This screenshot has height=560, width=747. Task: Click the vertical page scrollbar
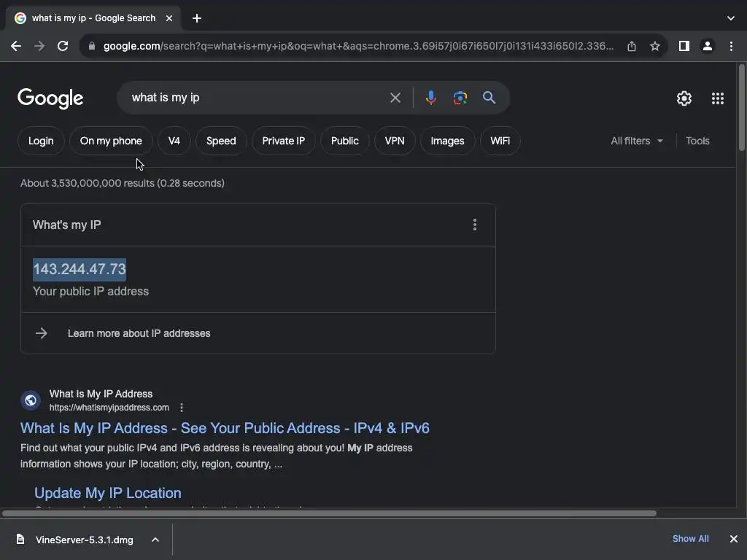pyautogui.click(x=741, y=108)
